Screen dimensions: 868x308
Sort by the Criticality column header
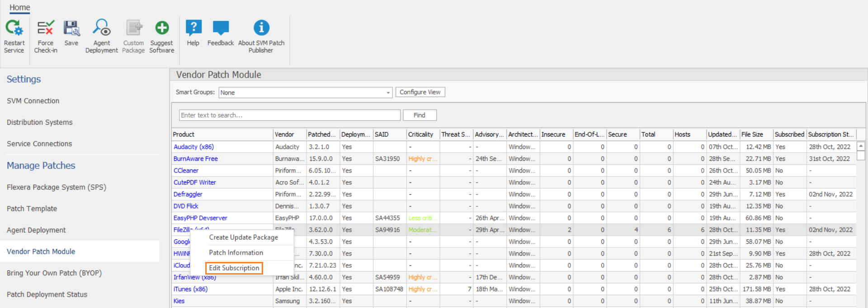tap(423, 135)
